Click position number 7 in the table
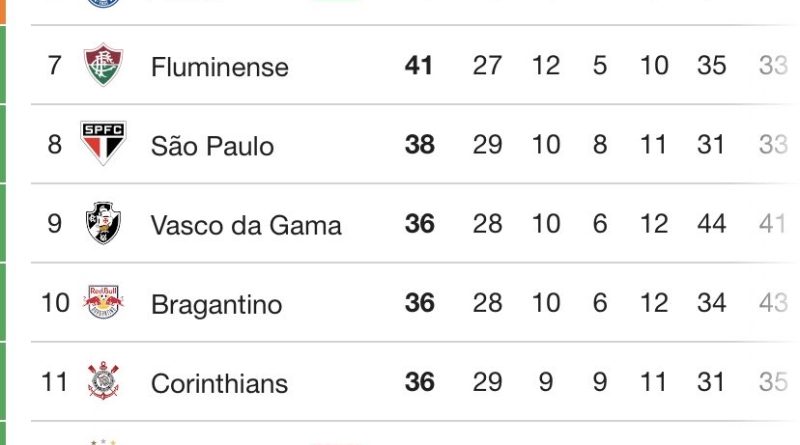The width and height of the screenshot is (800, 445). point(54,66)
